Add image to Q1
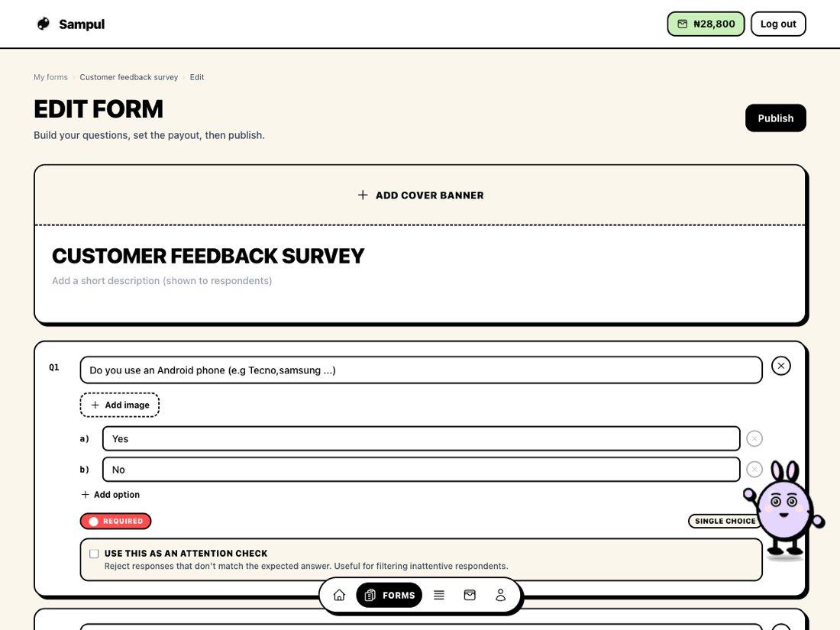The width and height of the screenshot is (840, 630). (119, 405)
